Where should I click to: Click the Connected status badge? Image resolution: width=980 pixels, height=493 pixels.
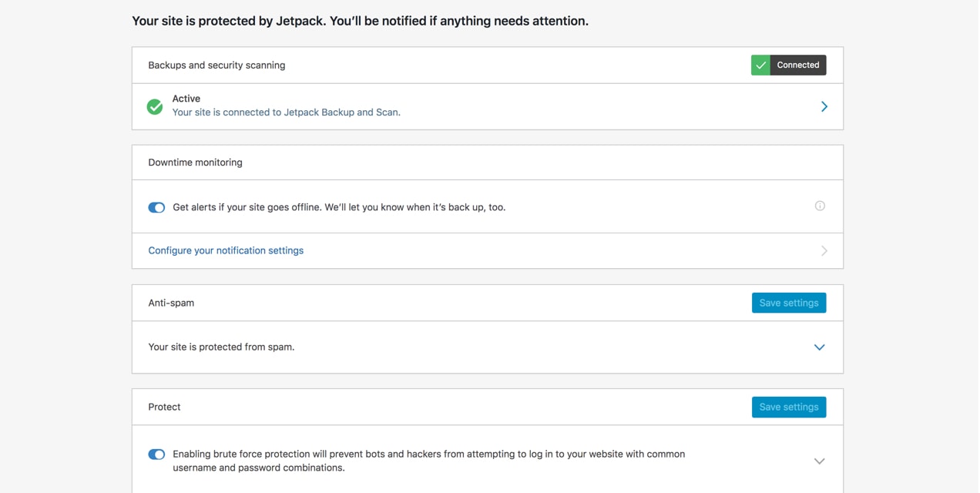coord(797,65)
